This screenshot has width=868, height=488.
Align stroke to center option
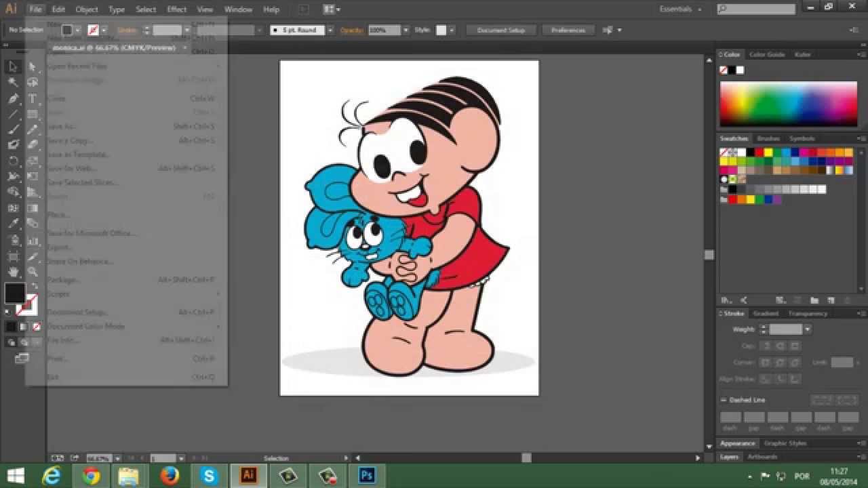[x=765, y=379]
